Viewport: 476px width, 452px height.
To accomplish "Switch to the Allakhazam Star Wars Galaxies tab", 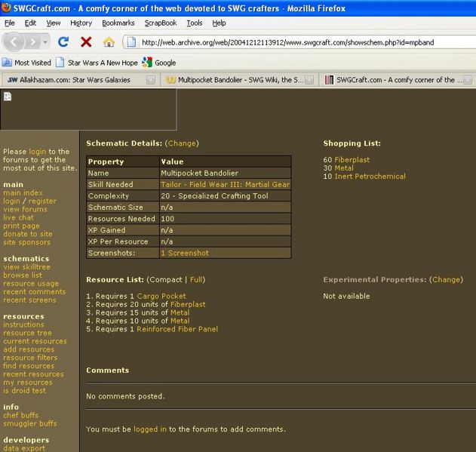I will (74, 79).
